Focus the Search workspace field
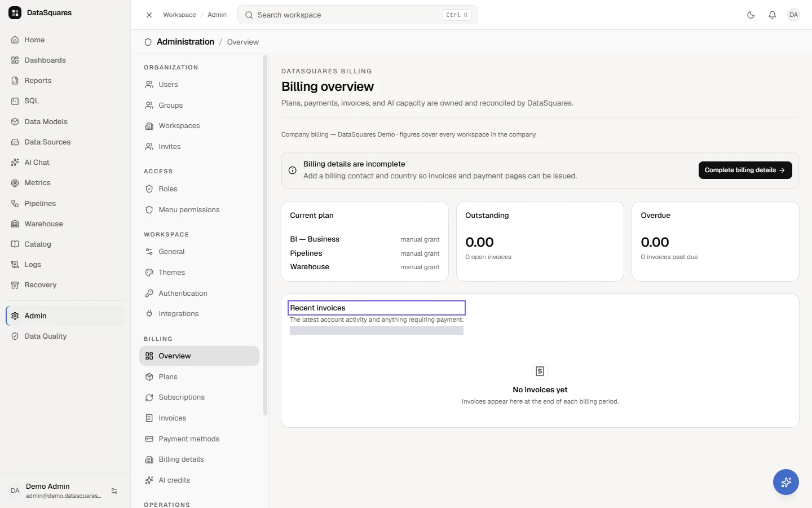The image size is (812, 508). coord(358,15)
